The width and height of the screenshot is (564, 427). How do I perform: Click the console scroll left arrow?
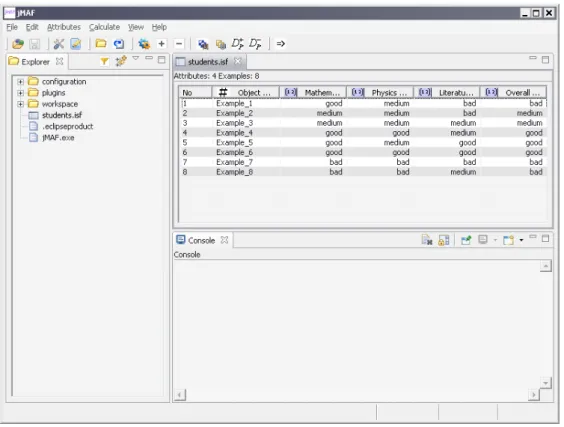[x=180, y=395]
